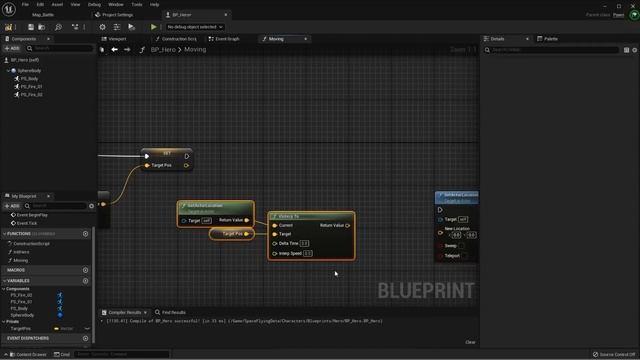The width and height of the screenshot is (640, 360).
Task: Open the Tools menu
Action: pos(137,4)
